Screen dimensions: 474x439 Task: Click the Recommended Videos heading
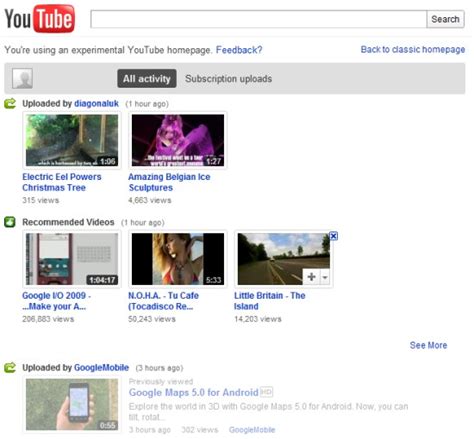[x=68, y=222]
